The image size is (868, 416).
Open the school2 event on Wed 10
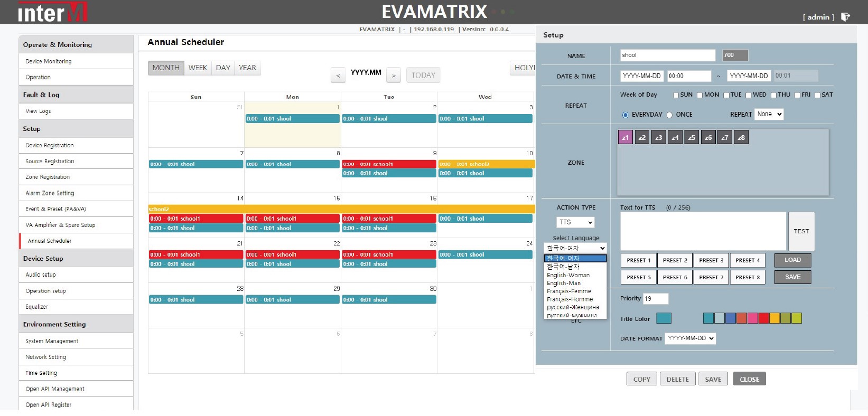pos(486,164)
